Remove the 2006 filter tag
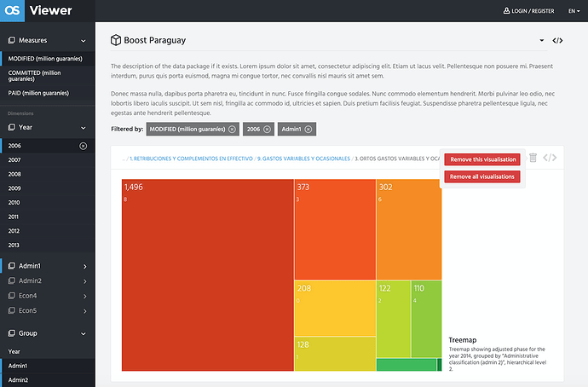Screen dimensions: 588x387 point(267,129)
